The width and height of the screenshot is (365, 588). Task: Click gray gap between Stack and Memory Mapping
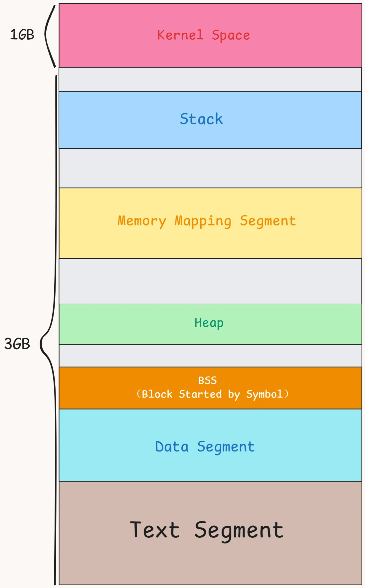click(x=210, y=168)
